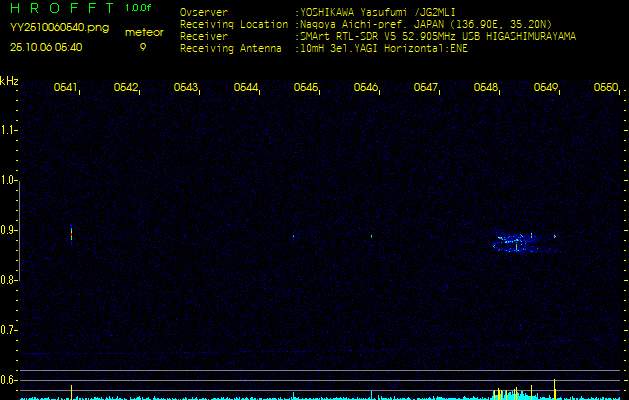Click the Nagoya Aichi-pref. JAPAN location value

pos(426,24)
